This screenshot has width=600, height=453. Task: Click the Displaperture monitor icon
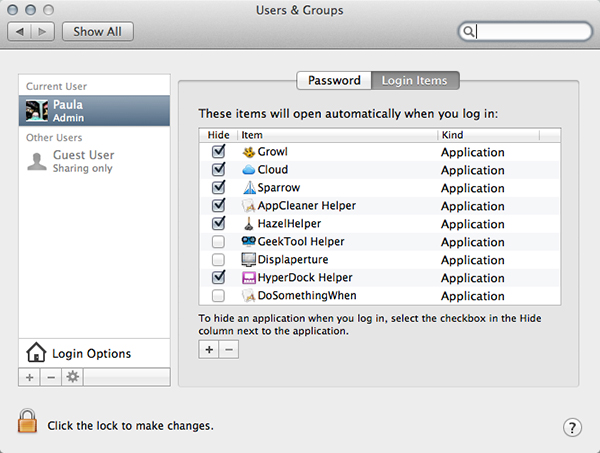tap(248, 259)
